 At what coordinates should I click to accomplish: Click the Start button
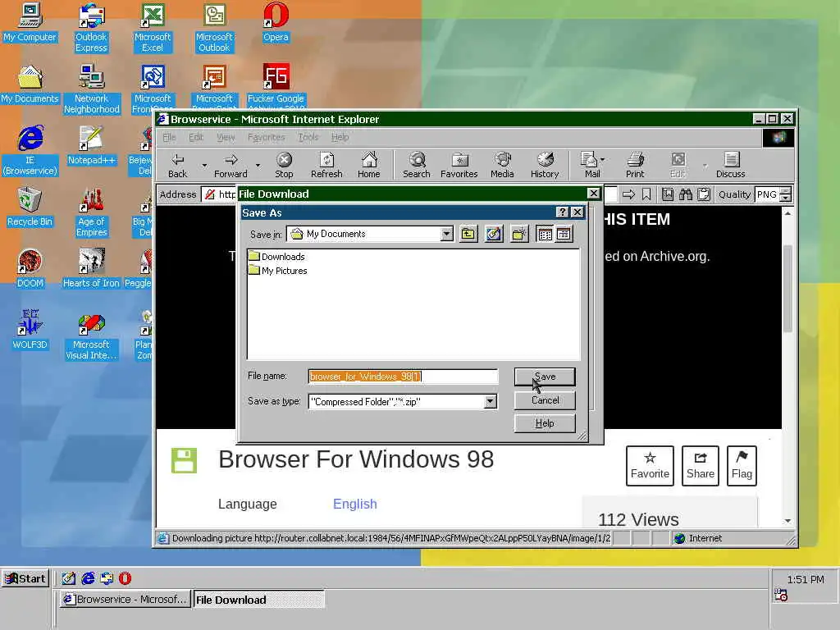coord(25,578)
